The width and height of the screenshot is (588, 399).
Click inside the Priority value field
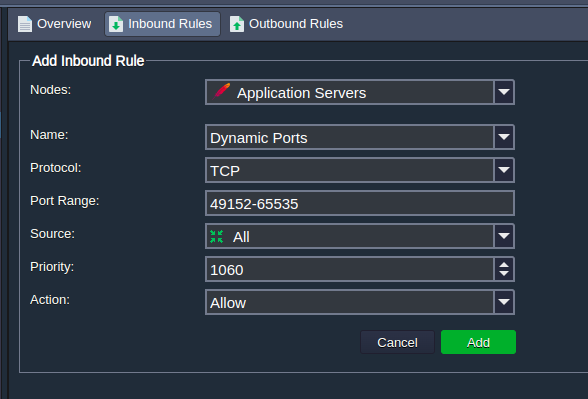click(x=350, y=269)
